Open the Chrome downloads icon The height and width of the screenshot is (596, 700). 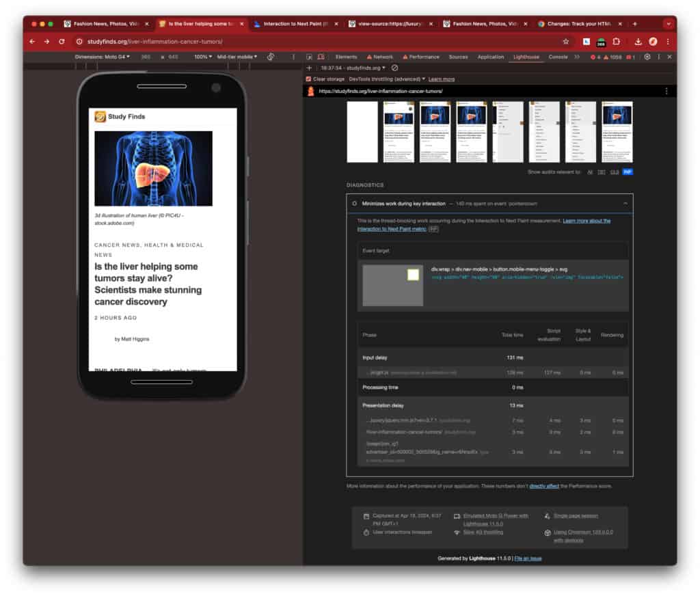click(638, 41)
